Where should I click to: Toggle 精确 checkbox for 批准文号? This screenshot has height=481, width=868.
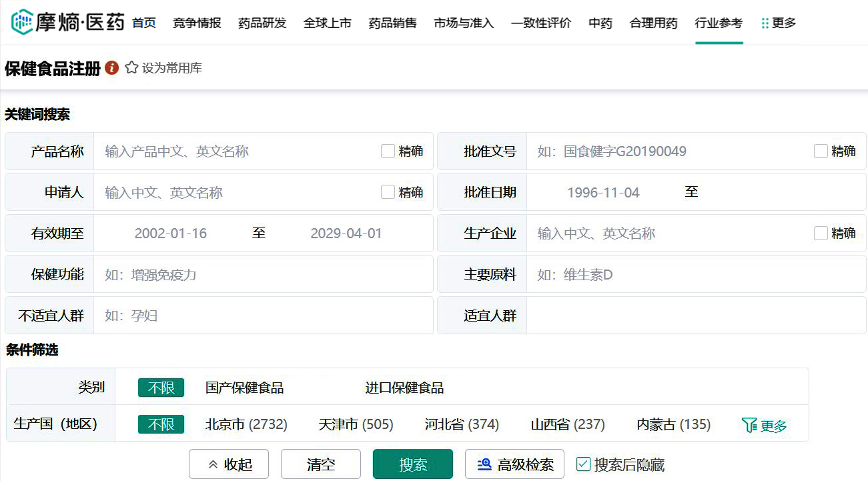click(x=821, y=151)
